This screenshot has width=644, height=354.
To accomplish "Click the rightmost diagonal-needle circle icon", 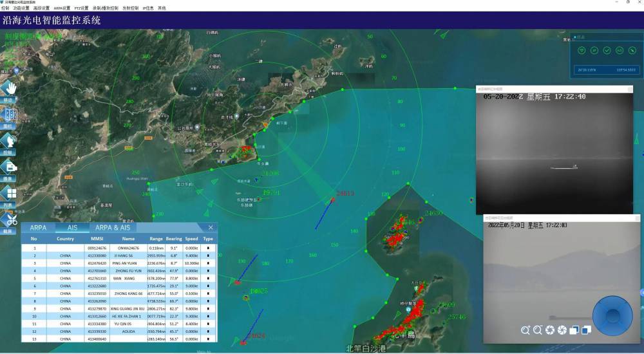I will 632,50.
